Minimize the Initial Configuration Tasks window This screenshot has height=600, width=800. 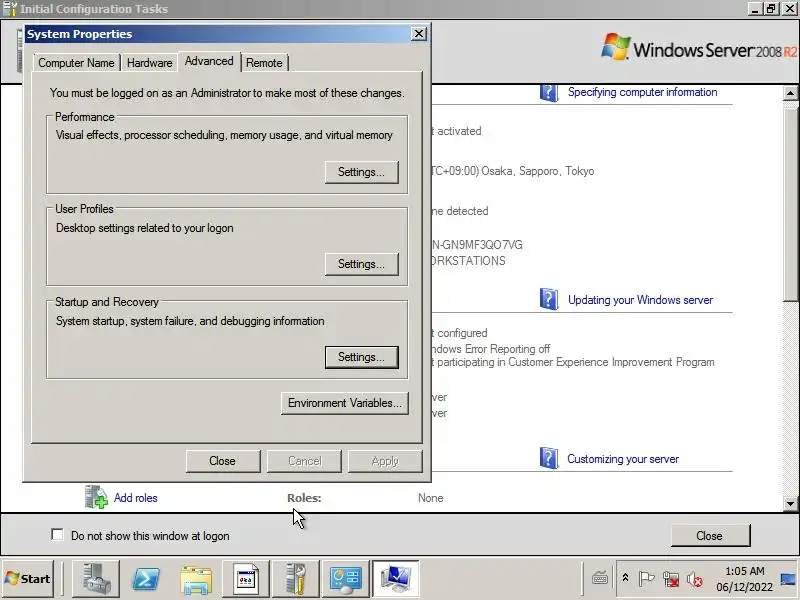tap(755, 8)
